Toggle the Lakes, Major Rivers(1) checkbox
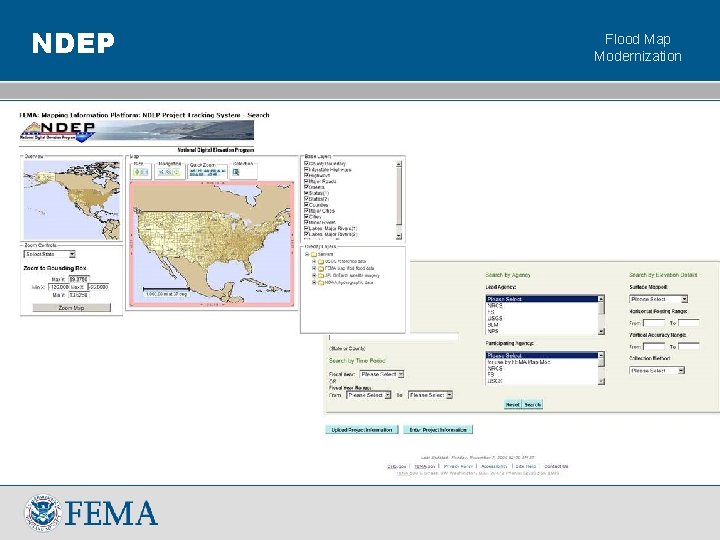The height and width of the screenshot is (540, 720). coord(306,228)
